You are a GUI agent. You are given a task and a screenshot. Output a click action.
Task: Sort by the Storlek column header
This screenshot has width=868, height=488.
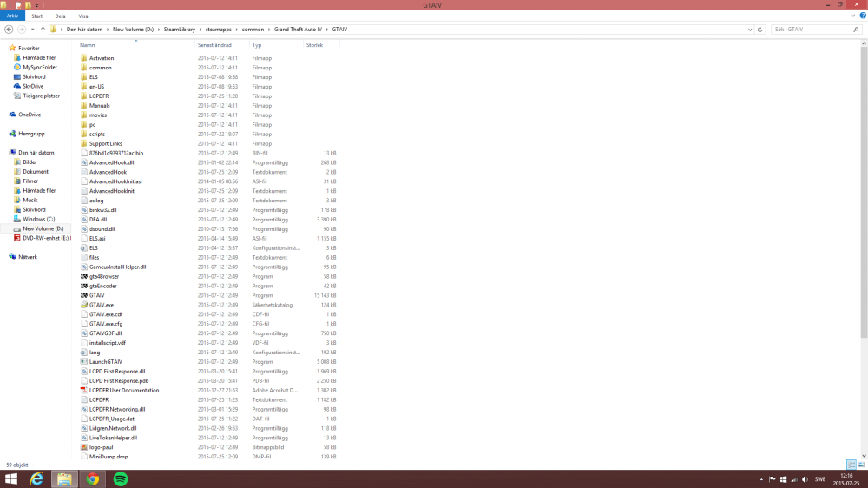314,45
